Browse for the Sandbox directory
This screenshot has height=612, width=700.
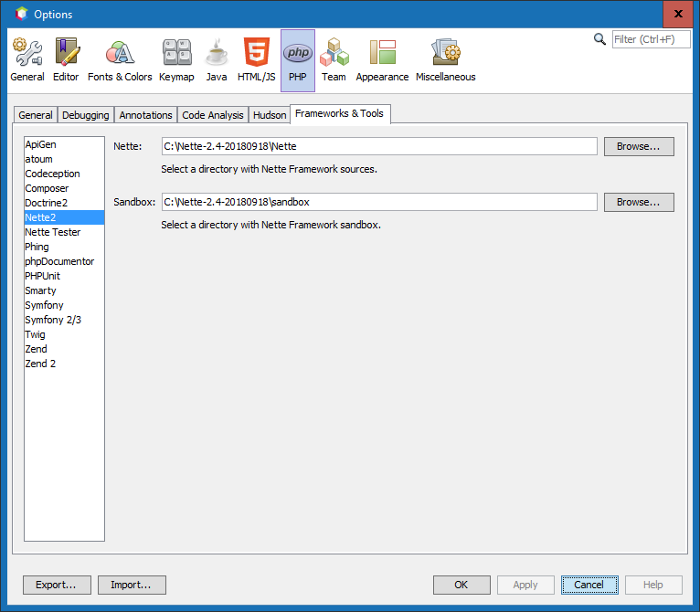click(x=639, y=202)
